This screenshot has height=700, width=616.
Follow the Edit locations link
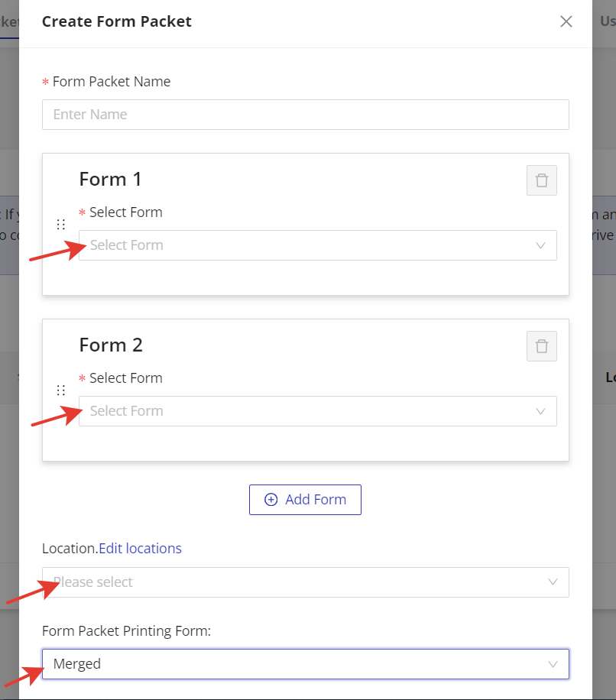click(140, 549)
